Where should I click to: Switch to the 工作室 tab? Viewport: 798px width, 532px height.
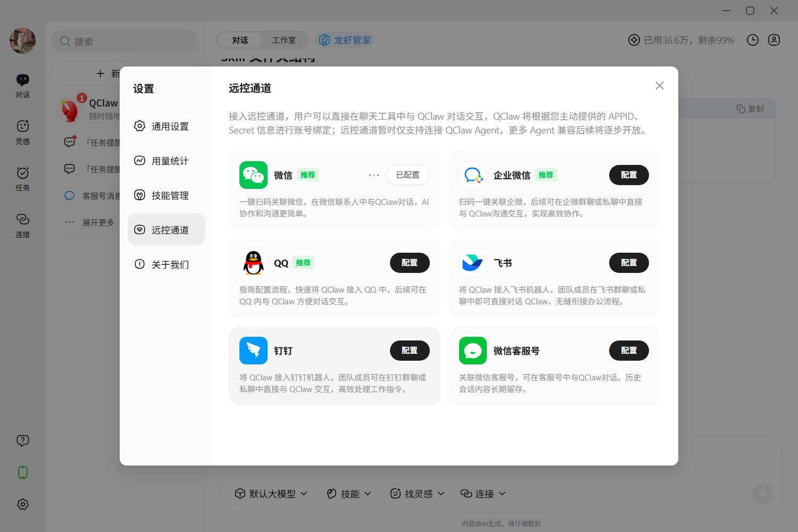(284, 40)
